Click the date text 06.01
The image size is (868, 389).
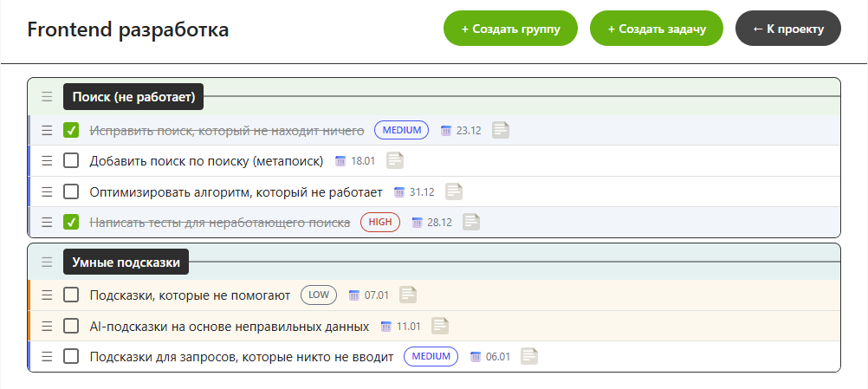pyautogui.click(x=497, y=357)
